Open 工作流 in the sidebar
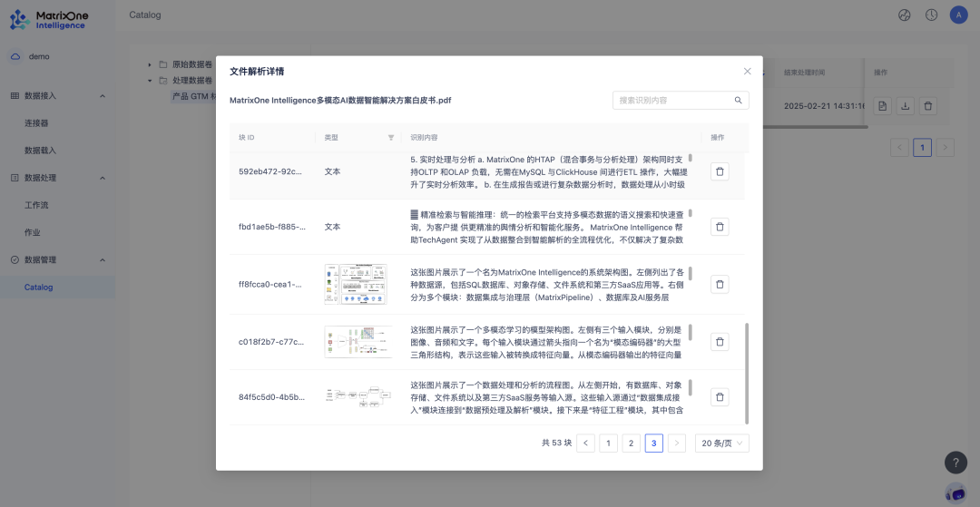Screen dimensions: 980x507 pyautogui.click(x=36, y=205)
